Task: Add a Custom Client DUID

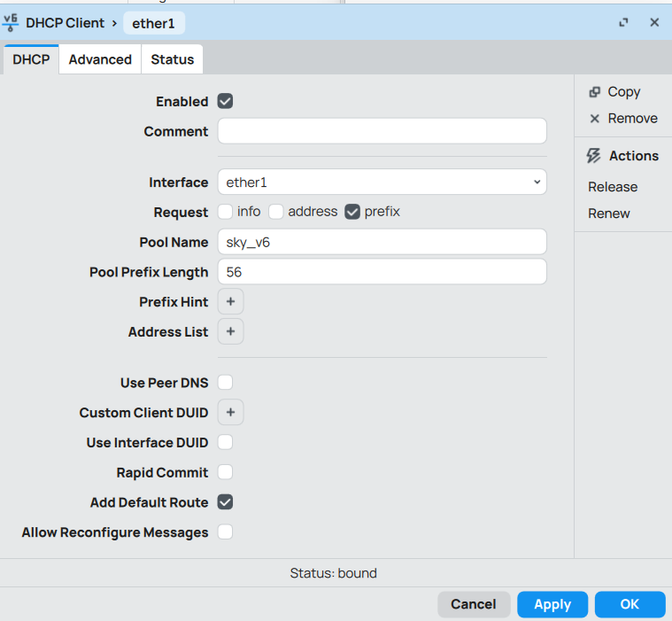Action: point(230,412)
